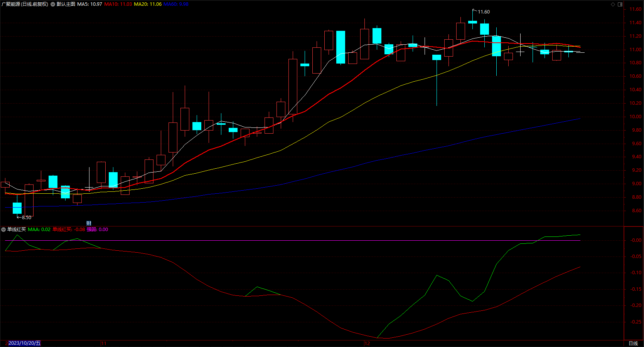Click the 日线 period button at bottom right
644x347 pixels.
(633, 344)
